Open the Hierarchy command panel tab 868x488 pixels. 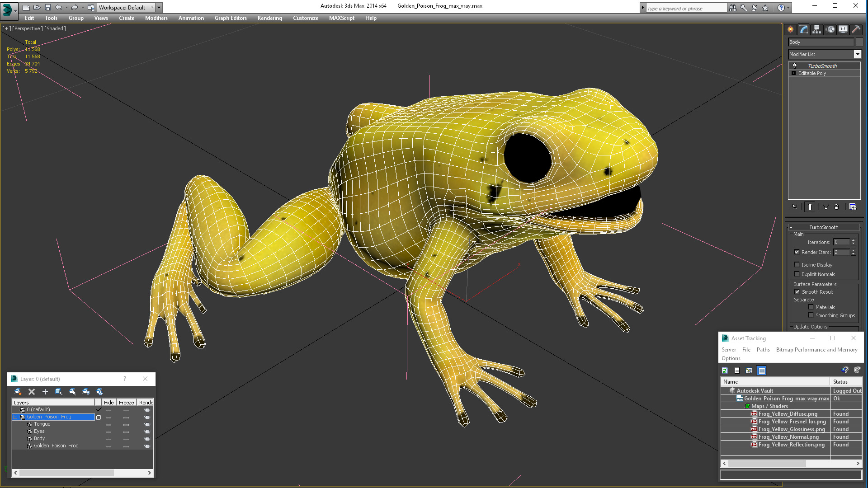click(x=816, y=29)
